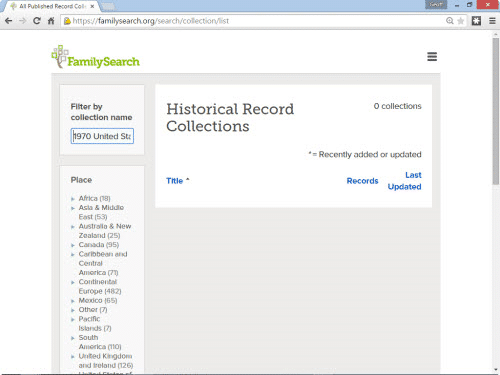Filter by Asia & Middle East (53)
Viewport: 500px width, 375px height.
coord(101,212)
